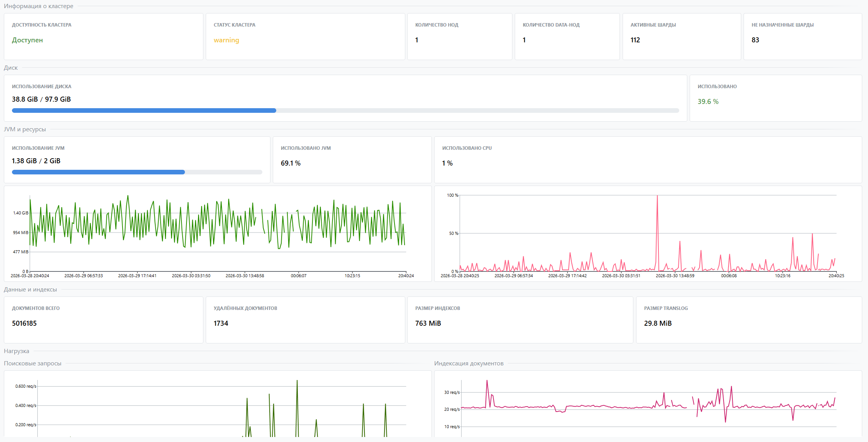Image resolution: width=868 pixels, height=442 pixels.
Task: Collapse the «JVM и ресурсы» section header
Action: pos(24,129)
